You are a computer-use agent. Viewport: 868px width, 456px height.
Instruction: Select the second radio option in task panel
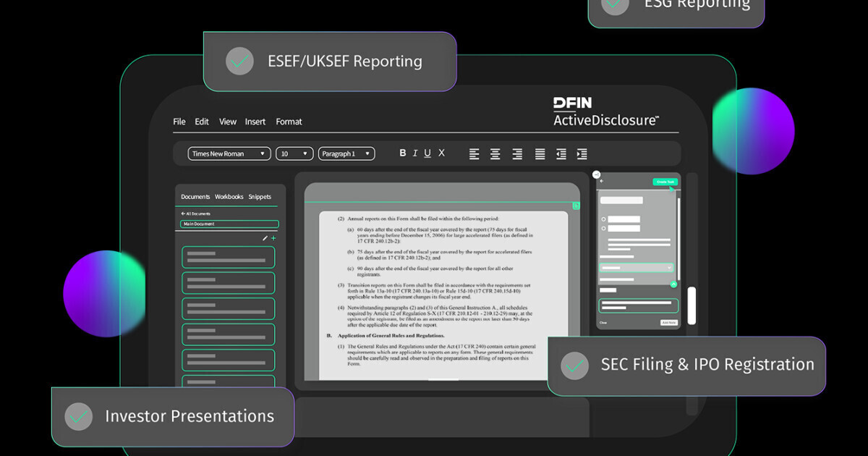pyautogui.click(x=604, y=229)
